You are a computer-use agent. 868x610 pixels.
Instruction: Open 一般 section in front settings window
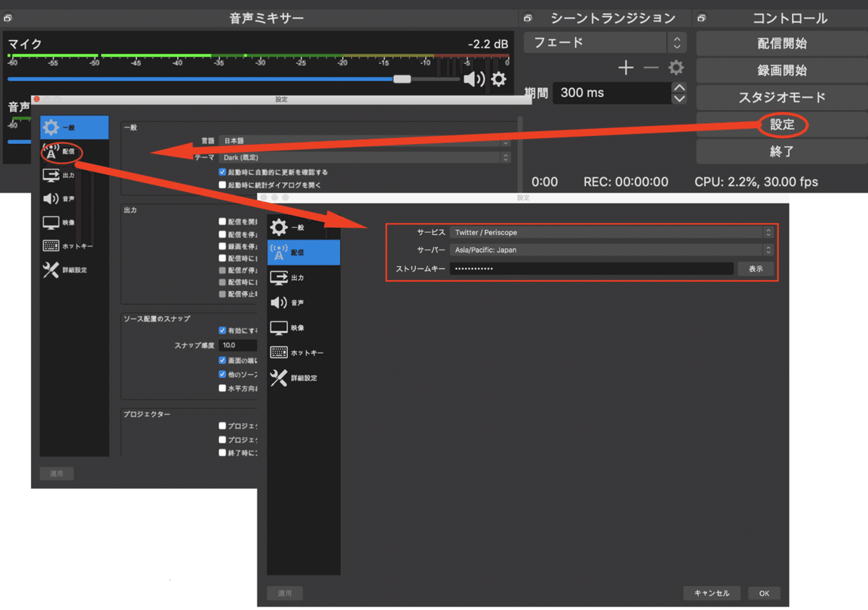pyautogui.click(x=304, y=227)
